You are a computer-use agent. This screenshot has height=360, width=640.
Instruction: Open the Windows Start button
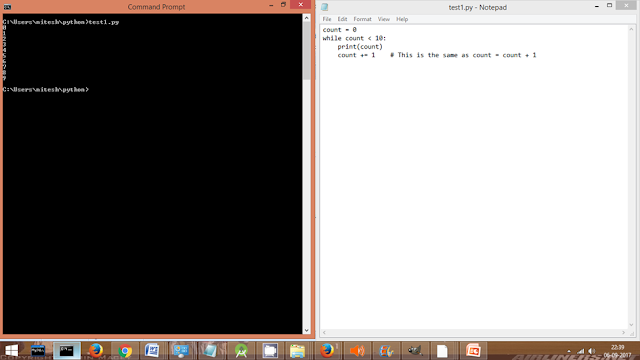[11, 351]
